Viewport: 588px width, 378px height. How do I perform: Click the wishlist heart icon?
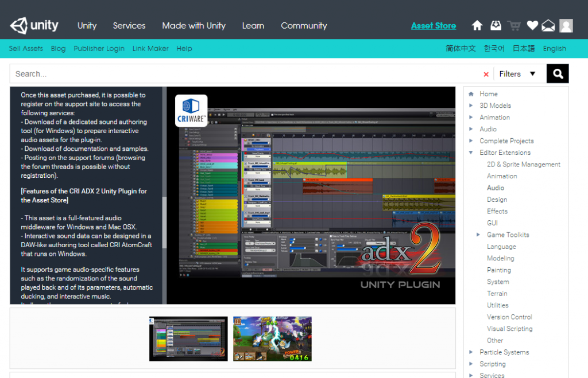532,25
